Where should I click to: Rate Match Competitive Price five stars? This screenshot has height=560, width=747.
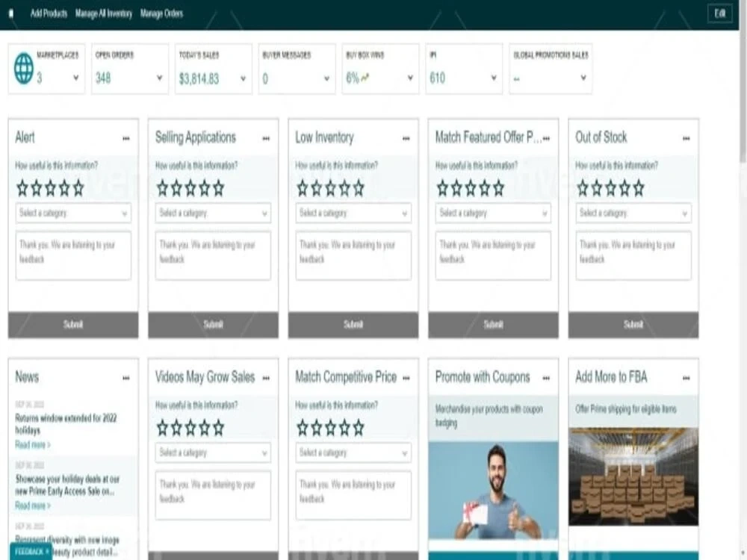coord(359,428)
